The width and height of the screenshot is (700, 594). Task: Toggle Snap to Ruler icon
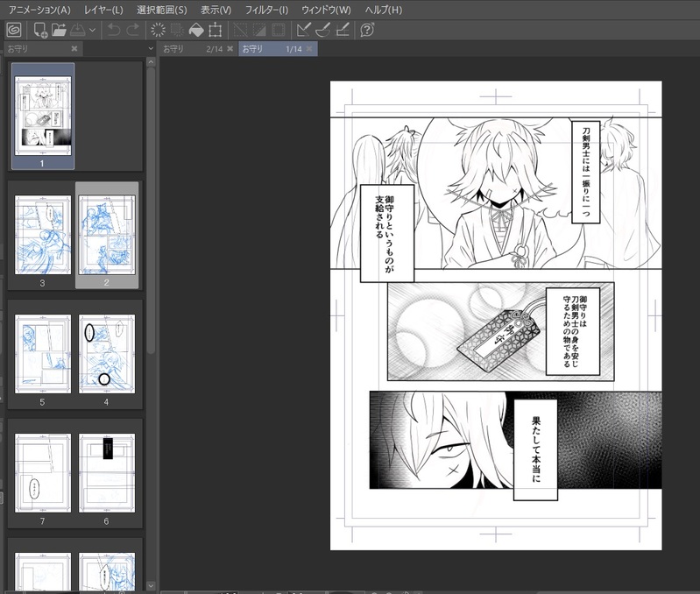tap(304, 31)
